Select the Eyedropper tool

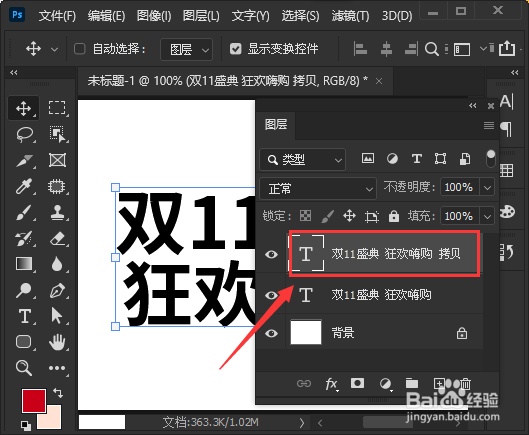click(24, 186)
